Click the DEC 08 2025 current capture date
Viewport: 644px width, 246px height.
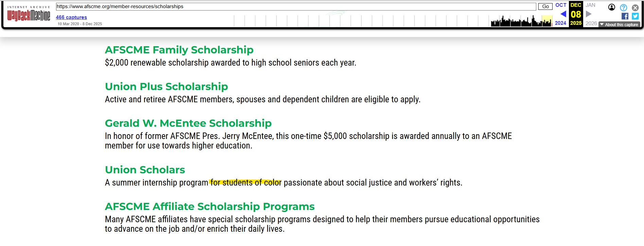coord(576,14)
